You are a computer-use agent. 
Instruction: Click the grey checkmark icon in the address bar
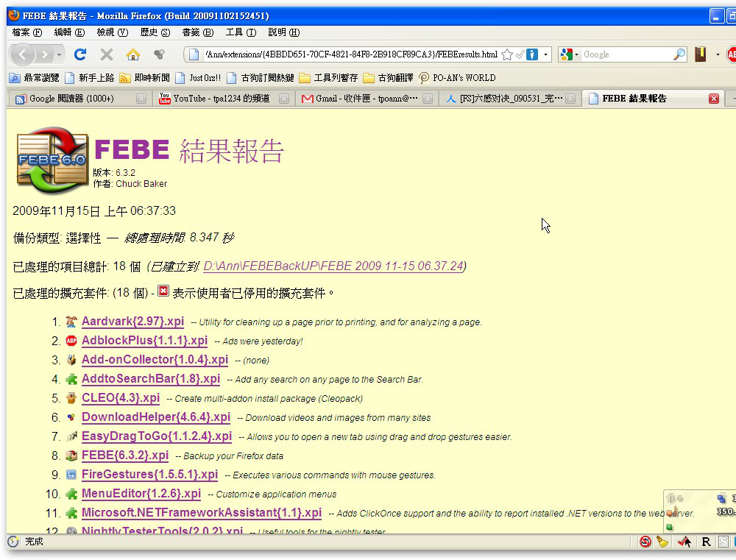pyautogui.click(x=520, y=54)
